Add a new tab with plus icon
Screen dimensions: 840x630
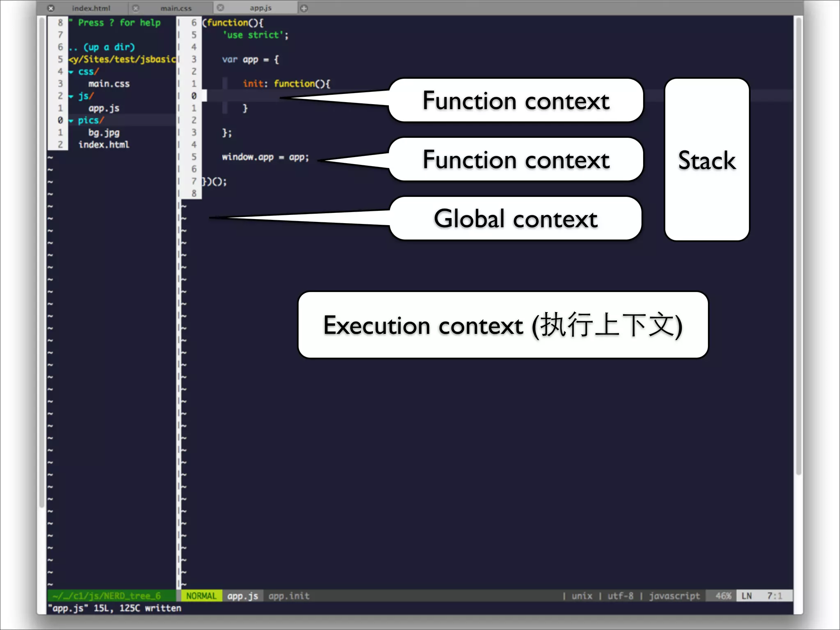point(304,8)
